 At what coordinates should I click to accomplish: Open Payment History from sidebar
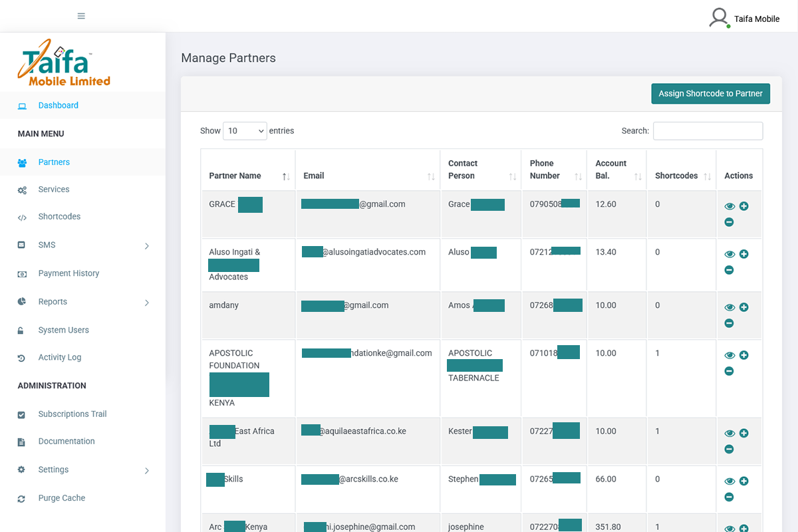(x=68, y=273)
